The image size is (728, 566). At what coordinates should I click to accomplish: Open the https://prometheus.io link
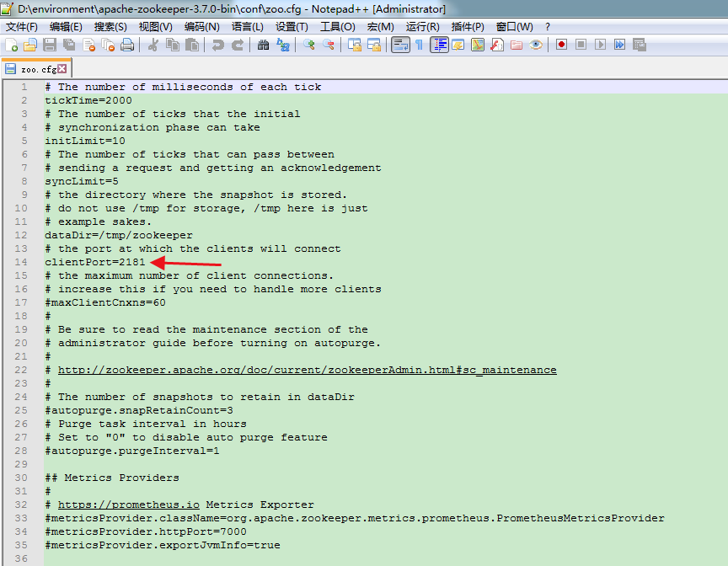point(129,505)
